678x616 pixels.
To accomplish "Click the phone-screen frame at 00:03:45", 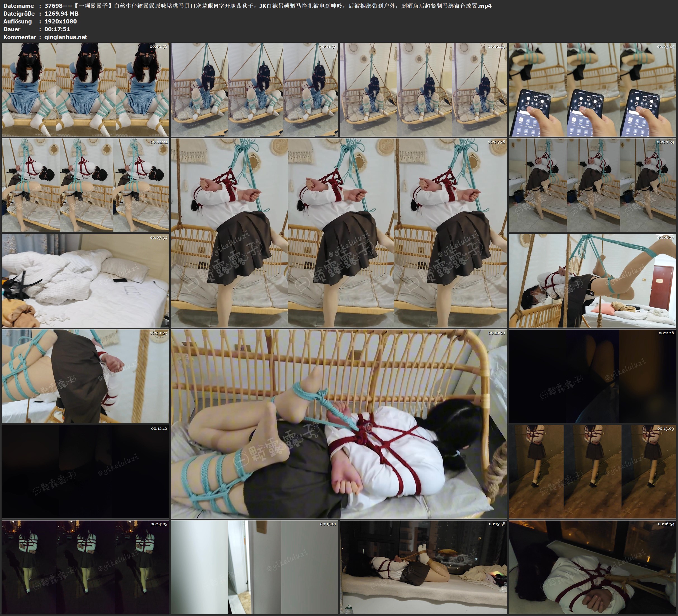I will [592, 89].
